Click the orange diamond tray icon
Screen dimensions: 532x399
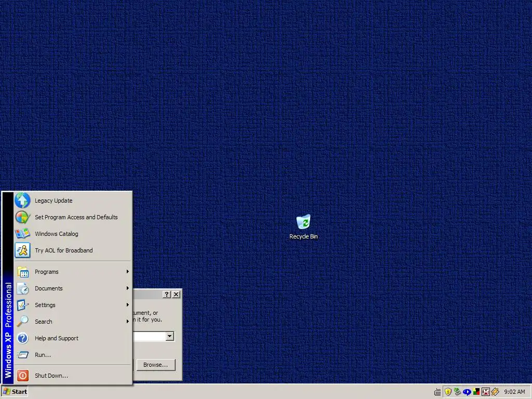[x=495, y=392]
